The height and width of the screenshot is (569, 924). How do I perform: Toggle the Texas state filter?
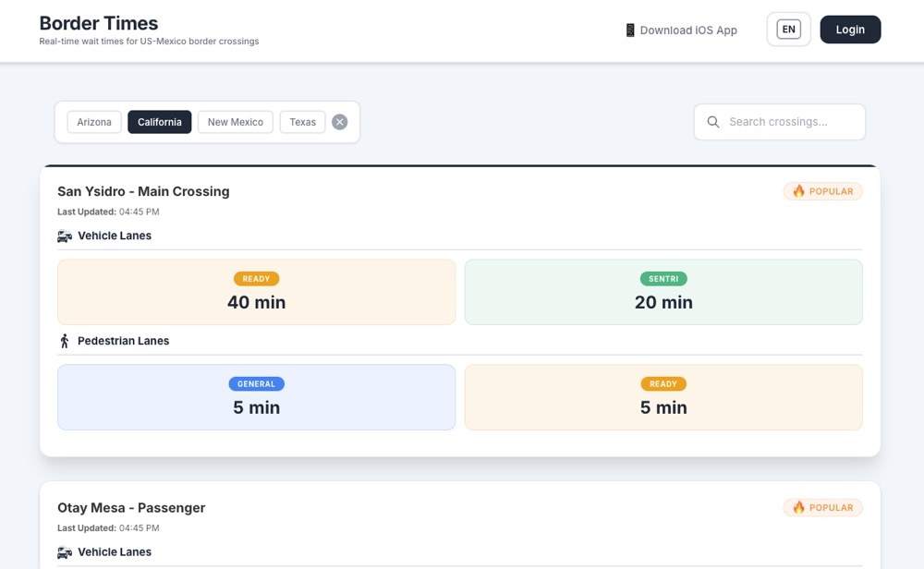coord(302,121)
